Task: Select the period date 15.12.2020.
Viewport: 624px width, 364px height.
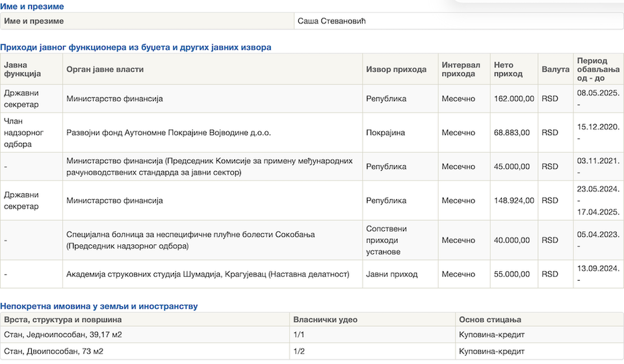Action: coord(598,127)
